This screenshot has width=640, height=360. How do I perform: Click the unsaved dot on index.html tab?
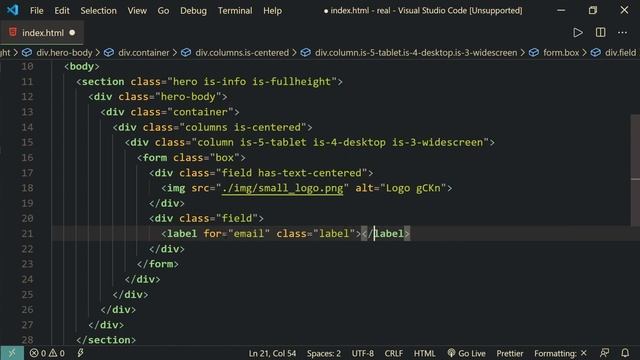tap(72, 33)
